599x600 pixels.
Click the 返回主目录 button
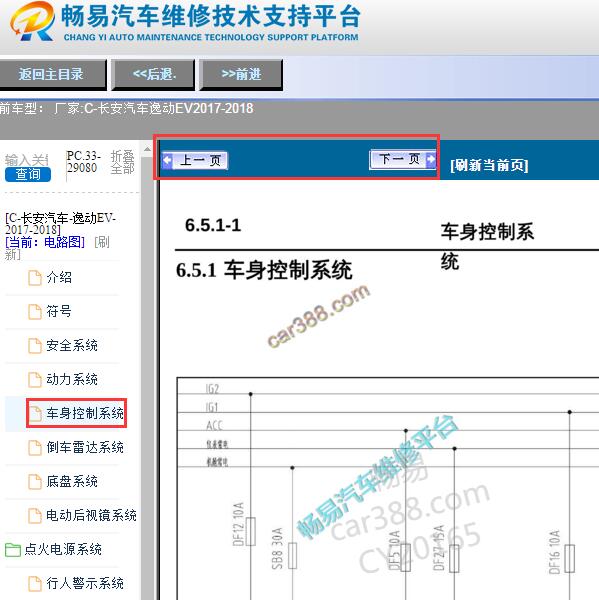click(51, 74)
